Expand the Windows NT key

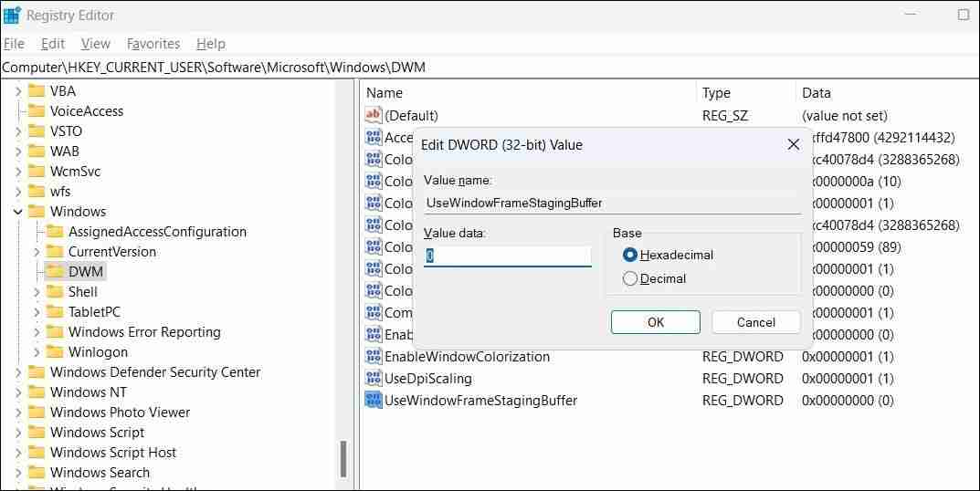coord(18,392)
